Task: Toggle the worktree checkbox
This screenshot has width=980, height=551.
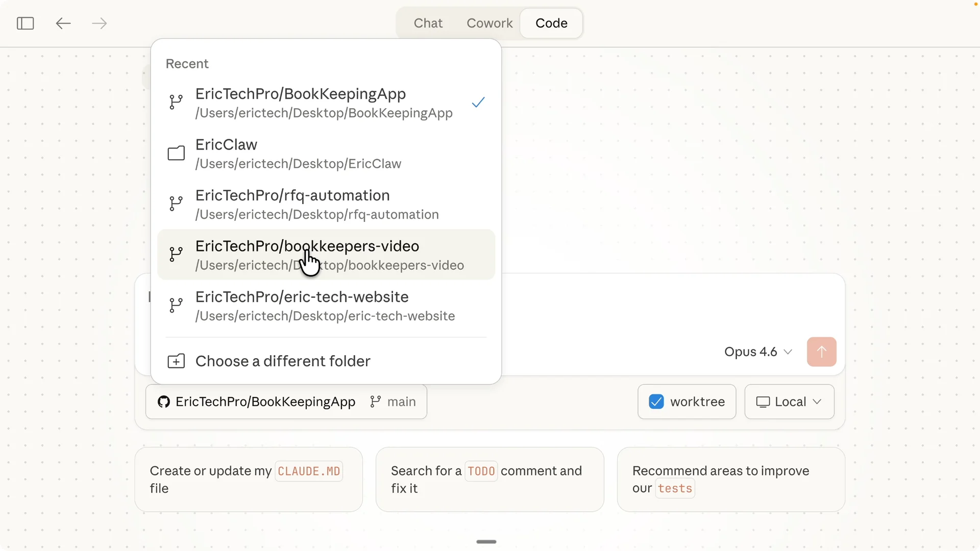Action: tap(656, 402)
